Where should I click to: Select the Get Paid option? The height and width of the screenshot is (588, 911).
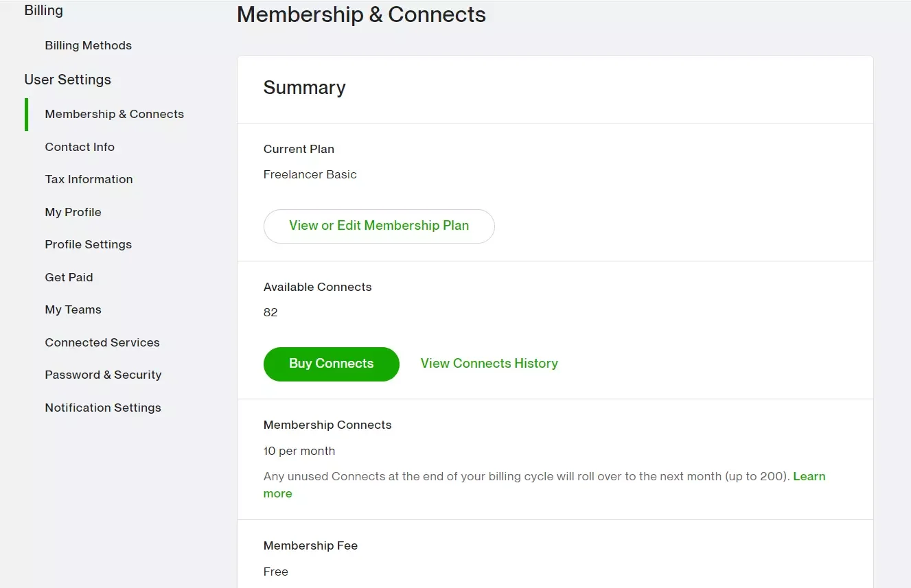click(x=69, y=277)
